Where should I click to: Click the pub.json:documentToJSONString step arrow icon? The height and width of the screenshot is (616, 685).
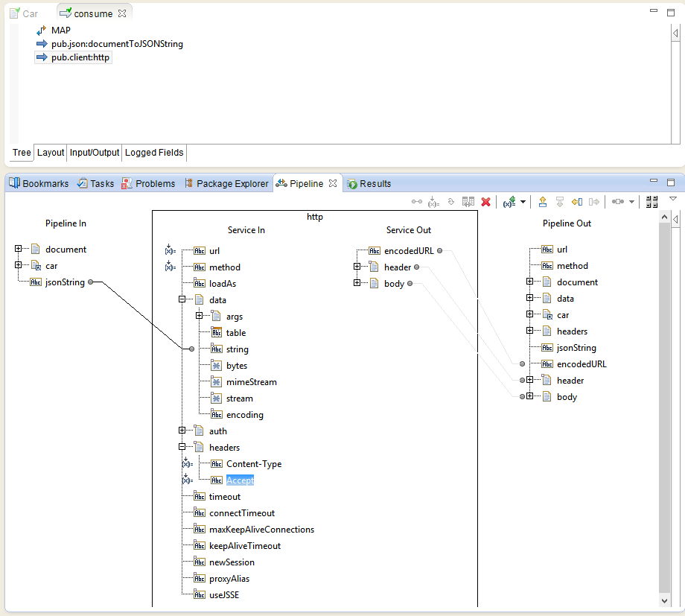coord(42,43)
